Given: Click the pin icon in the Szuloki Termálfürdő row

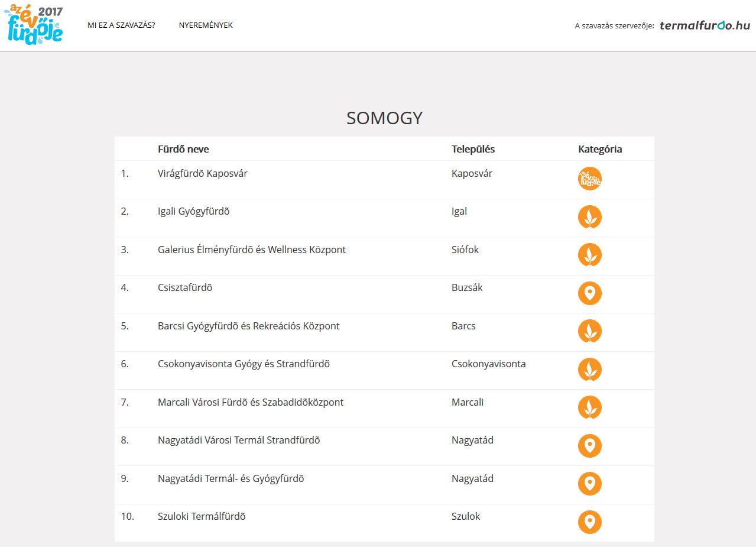Looking at the screenshot, I should (x=589, y=522).
